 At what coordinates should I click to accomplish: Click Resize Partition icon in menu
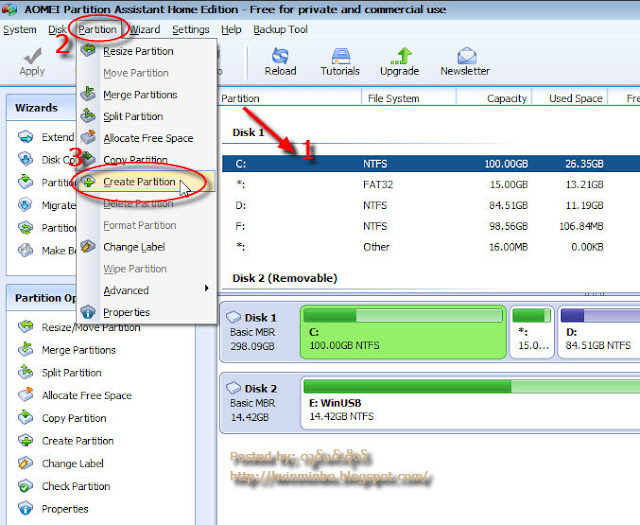point(88,50)
